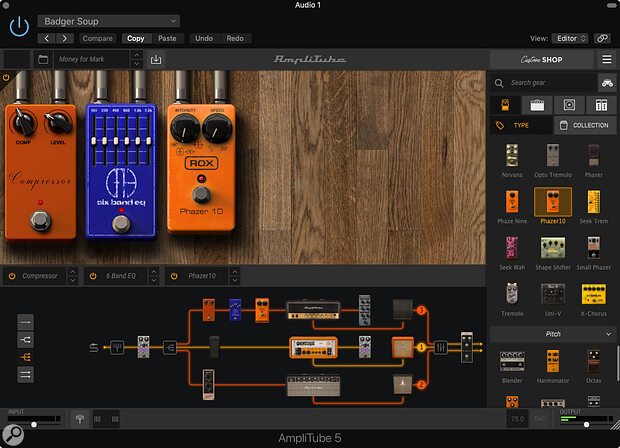Toggle the plugin power button
Viewport: 620px width, 448px height.
[19, 27]
